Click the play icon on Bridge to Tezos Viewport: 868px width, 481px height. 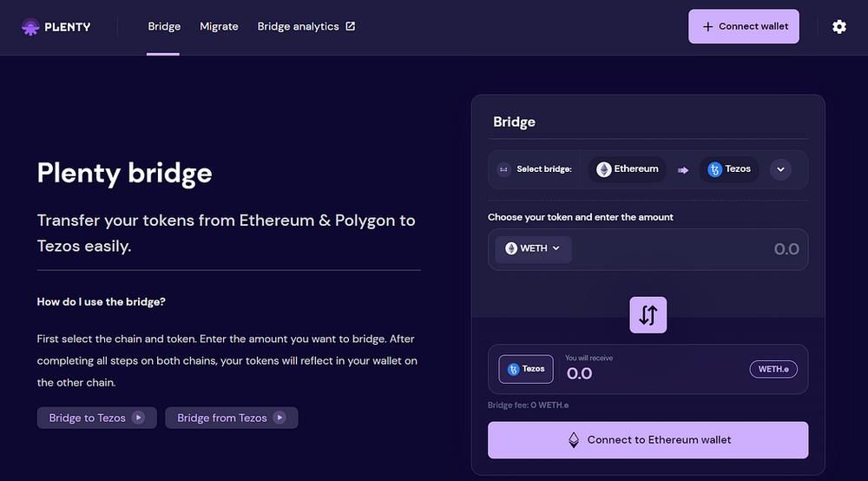click(x=138, y=418)
